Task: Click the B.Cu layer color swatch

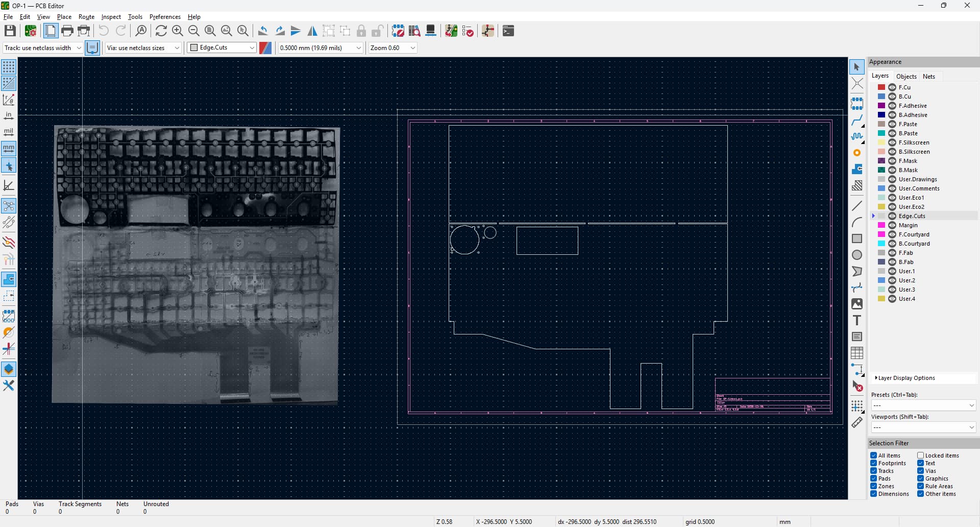Action: [881, 97]
